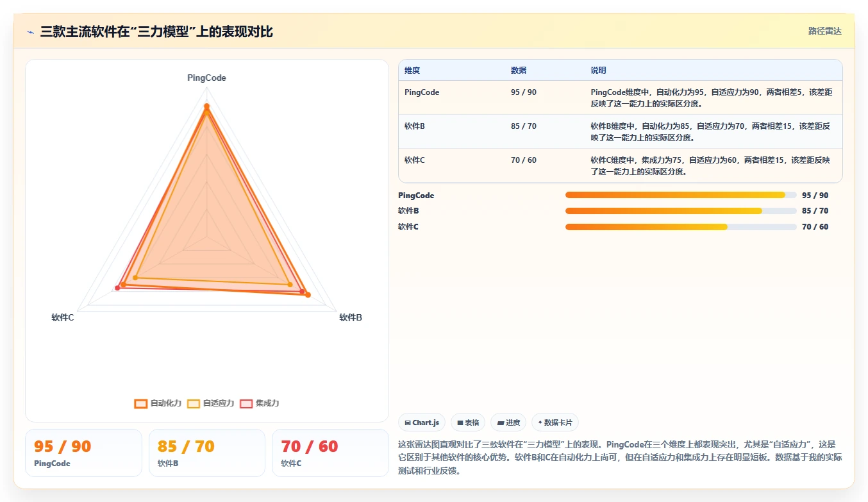Open the red 70 / 60 软件C data card

tap(330, 453)
